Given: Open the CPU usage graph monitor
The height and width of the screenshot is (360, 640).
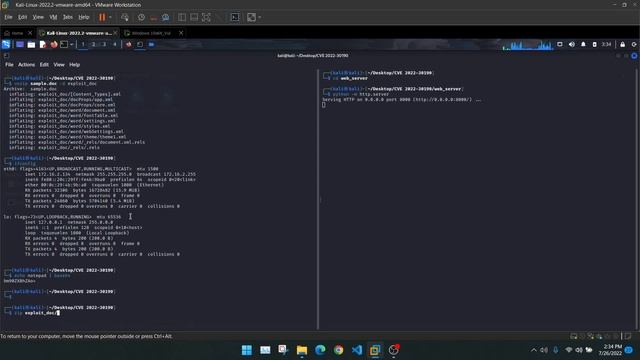Looking at the screenshot, I should pyautogui.click(x=527, y=45).
